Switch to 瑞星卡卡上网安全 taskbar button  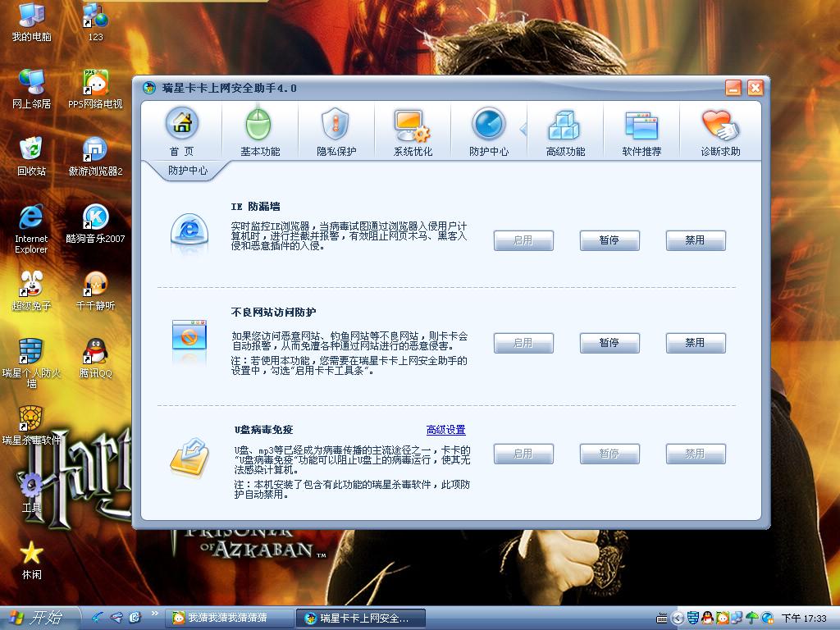361,618
